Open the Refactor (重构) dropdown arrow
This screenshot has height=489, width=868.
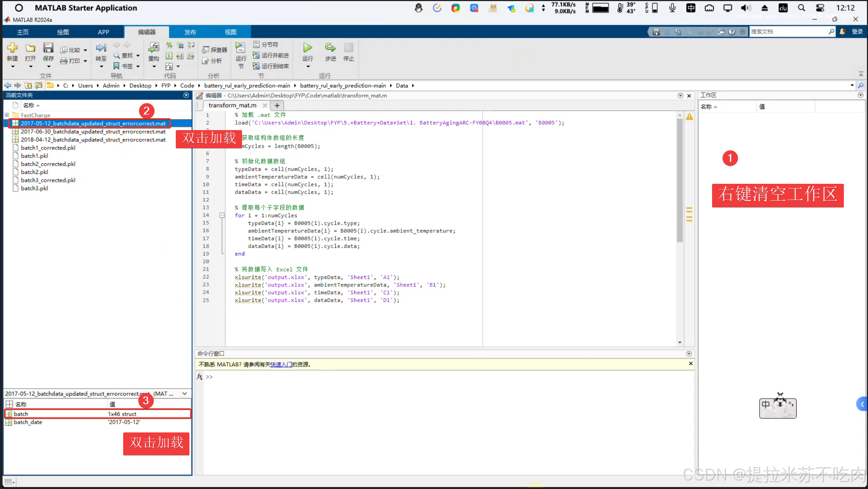click(154, 67)
